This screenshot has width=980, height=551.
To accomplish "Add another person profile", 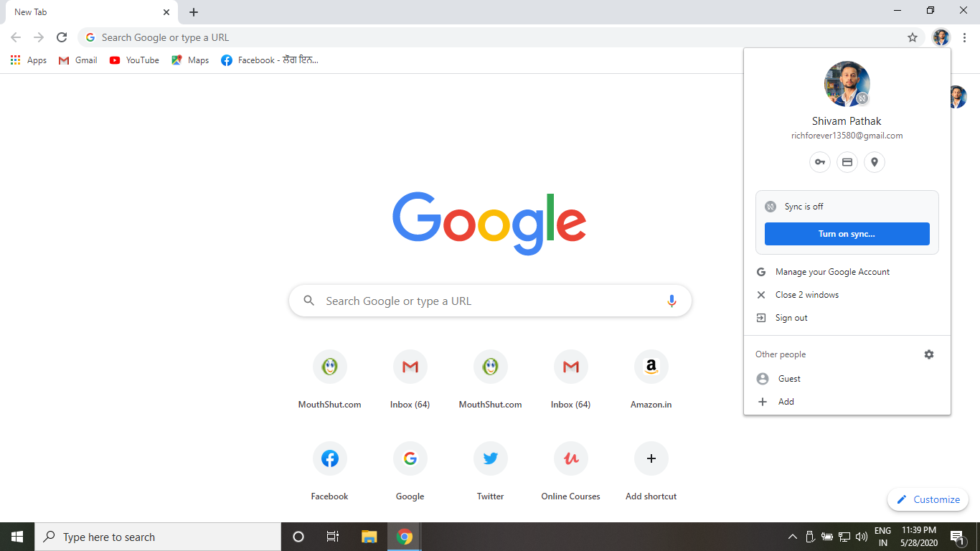I will pos(847,402).
